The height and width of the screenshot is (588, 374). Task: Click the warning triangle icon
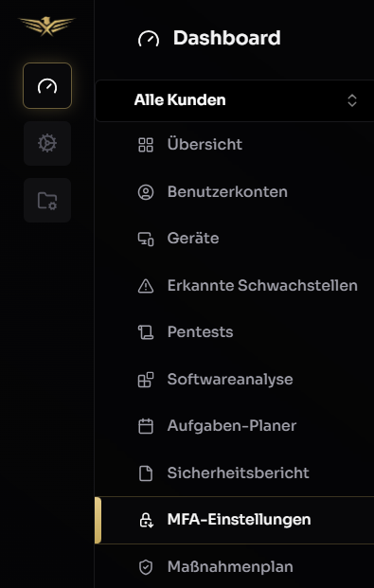pyautogui.click(x=146, y=286)
